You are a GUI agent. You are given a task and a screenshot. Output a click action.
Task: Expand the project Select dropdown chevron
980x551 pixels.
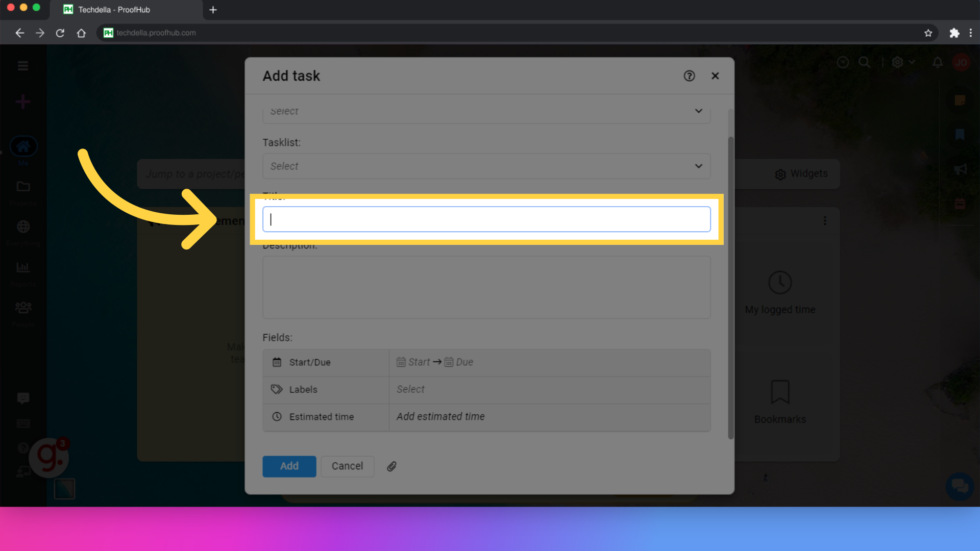coord(699,111)
